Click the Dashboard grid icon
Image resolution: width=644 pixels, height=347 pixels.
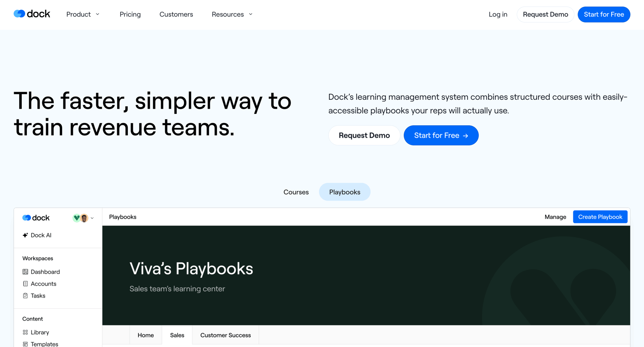point(25,272)
